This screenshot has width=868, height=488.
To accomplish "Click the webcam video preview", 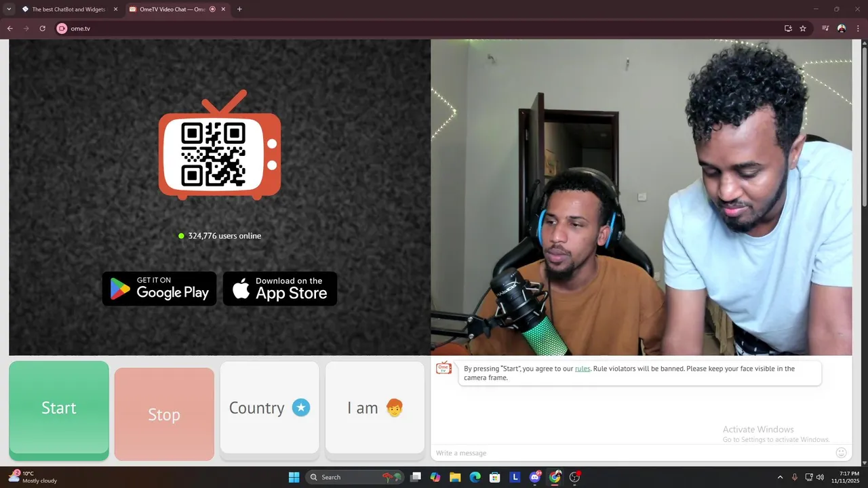I will 641,197.
